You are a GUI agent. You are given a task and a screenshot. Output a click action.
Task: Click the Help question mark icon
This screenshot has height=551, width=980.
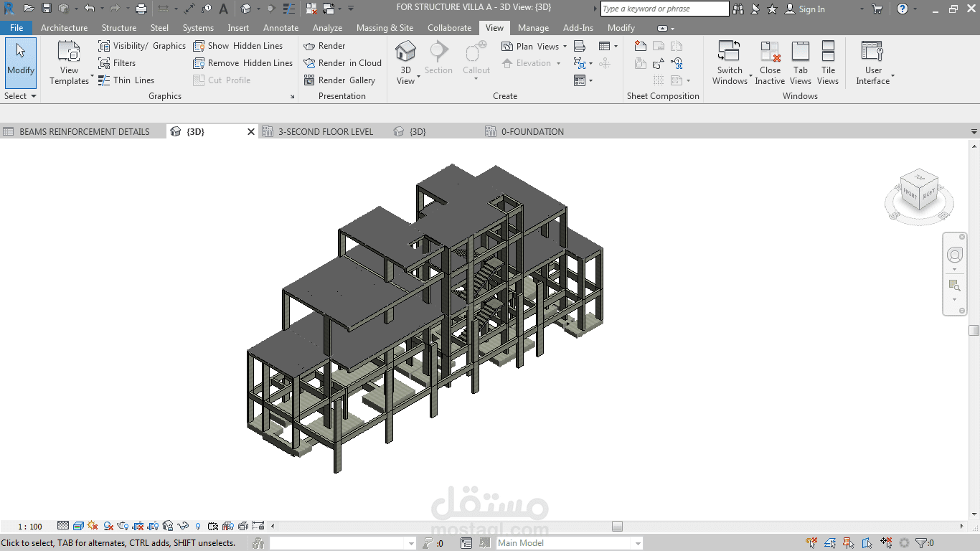pyautogui.click(x=903, y=9)
